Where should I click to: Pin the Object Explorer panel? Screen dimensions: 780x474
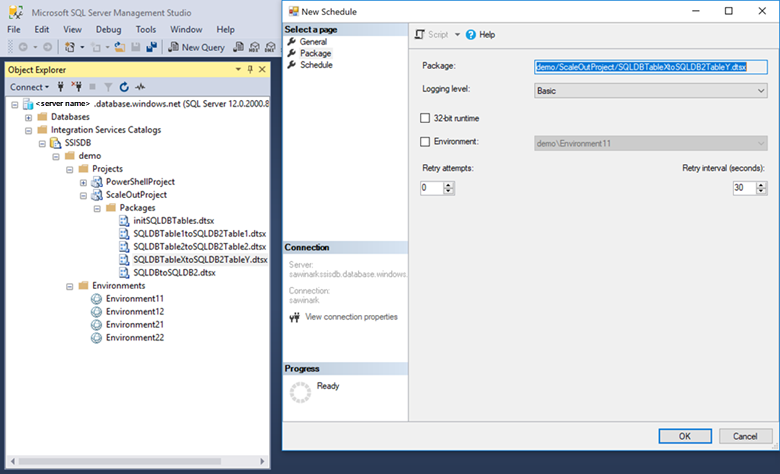[x=250, y=69]
